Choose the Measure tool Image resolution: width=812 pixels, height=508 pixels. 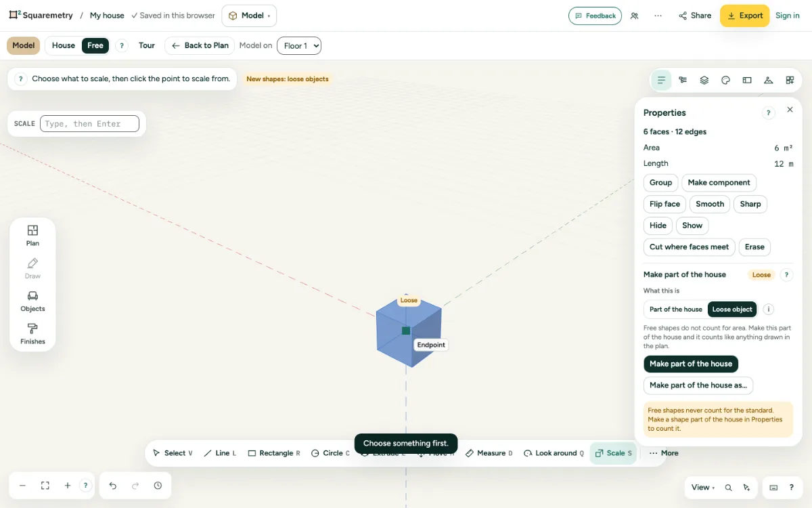[x=489, y=453]
